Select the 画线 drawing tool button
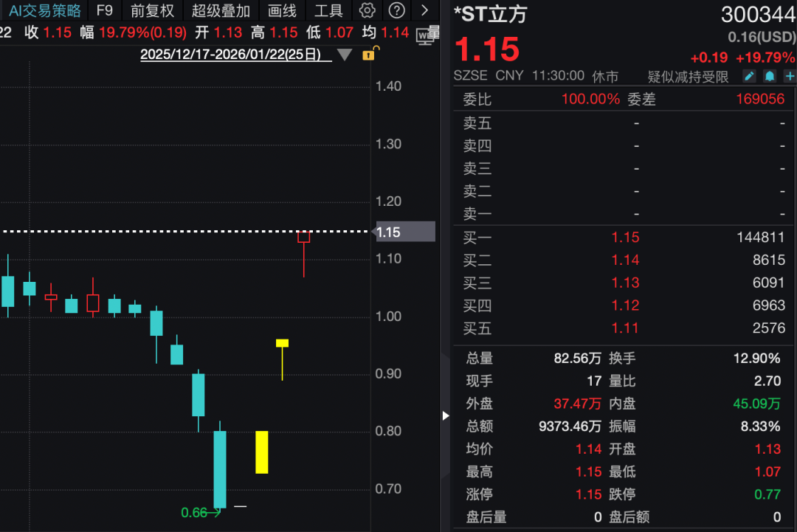 click(282, 10)
